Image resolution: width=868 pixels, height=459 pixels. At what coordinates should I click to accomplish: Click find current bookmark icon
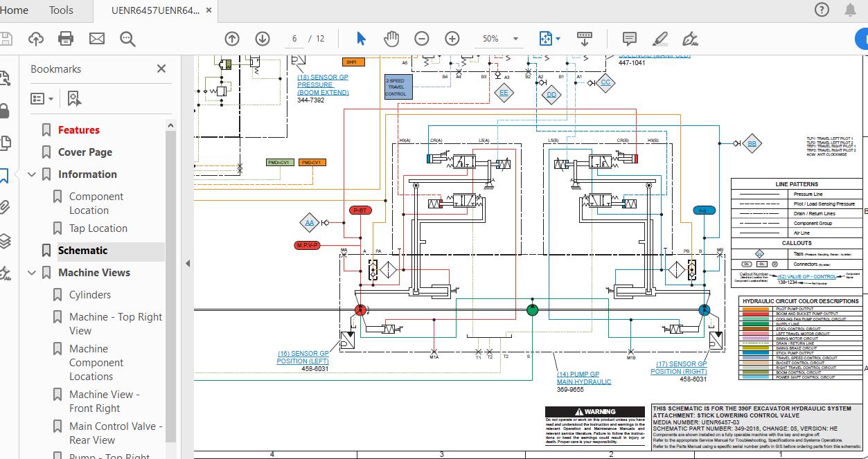point(74,98)
